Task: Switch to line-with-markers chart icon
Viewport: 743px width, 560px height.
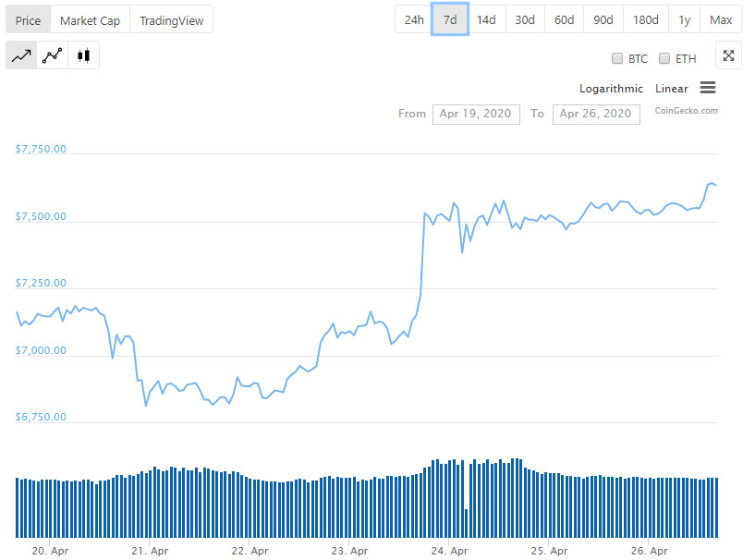Action: [x=53, y=55]
